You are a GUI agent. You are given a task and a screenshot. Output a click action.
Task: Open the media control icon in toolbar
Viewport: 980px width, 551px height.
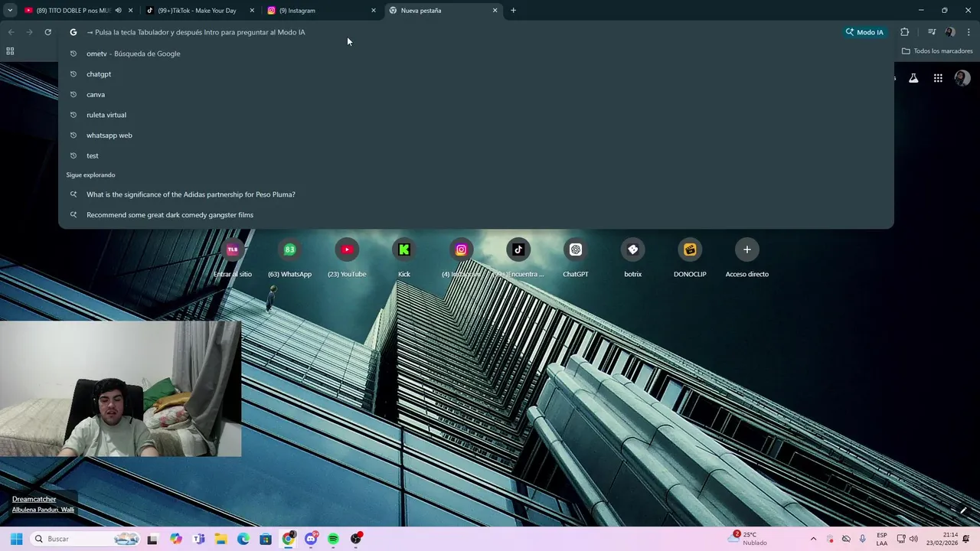point(932,32)
